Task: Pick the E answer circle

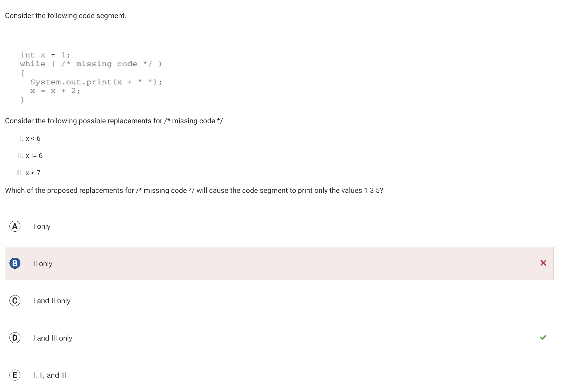Action: [15, 375]
